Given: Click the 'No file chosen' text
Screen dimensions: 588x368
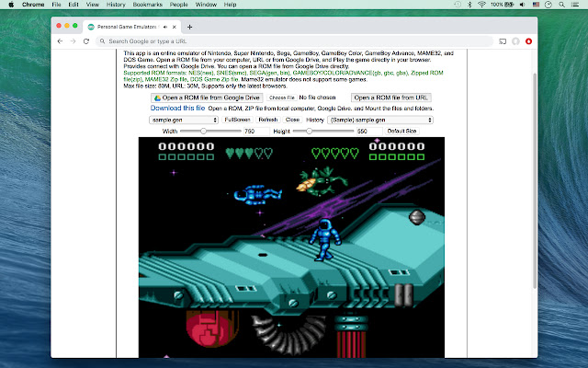Looking at the screenshot, I should (x=317, y=98).
